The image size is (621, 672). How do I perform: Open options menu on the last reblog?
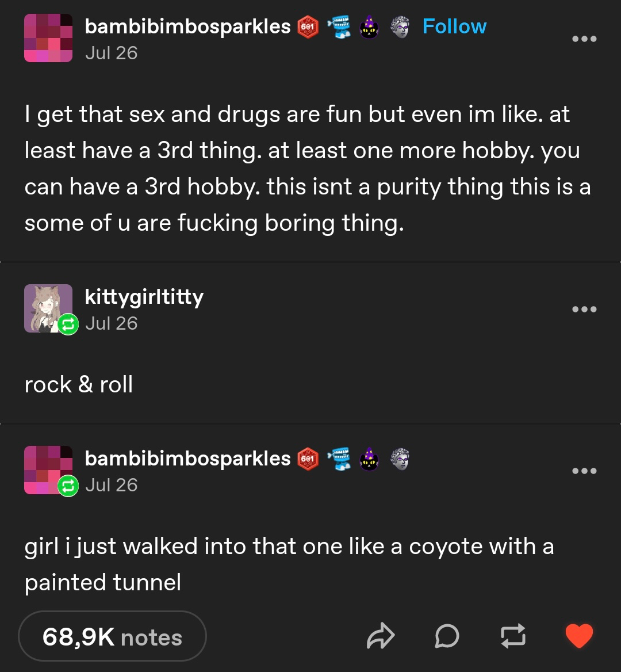pyautogui.click(x=585, y=471)
